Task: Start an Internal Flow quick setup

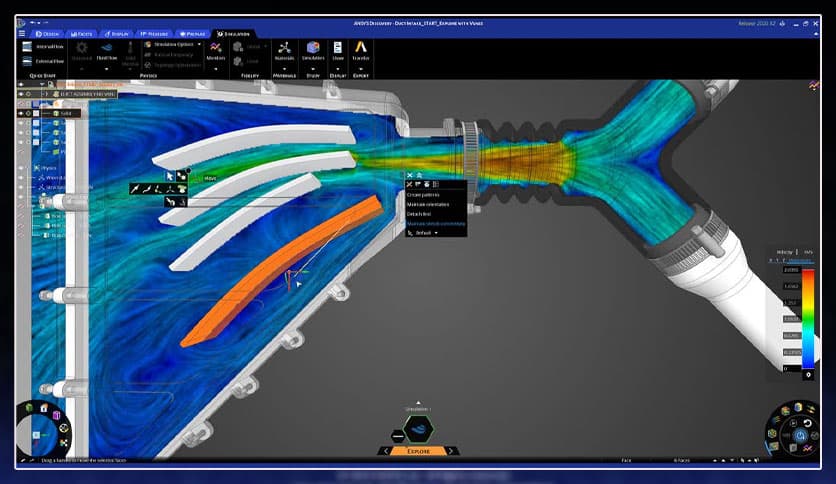Action: coord(43,47)
